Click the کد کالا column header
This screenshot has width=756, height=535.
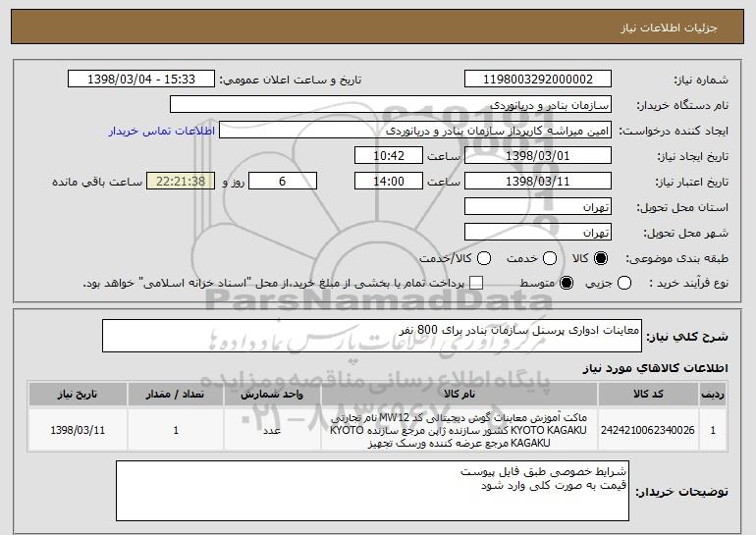(x=648, y=395)
